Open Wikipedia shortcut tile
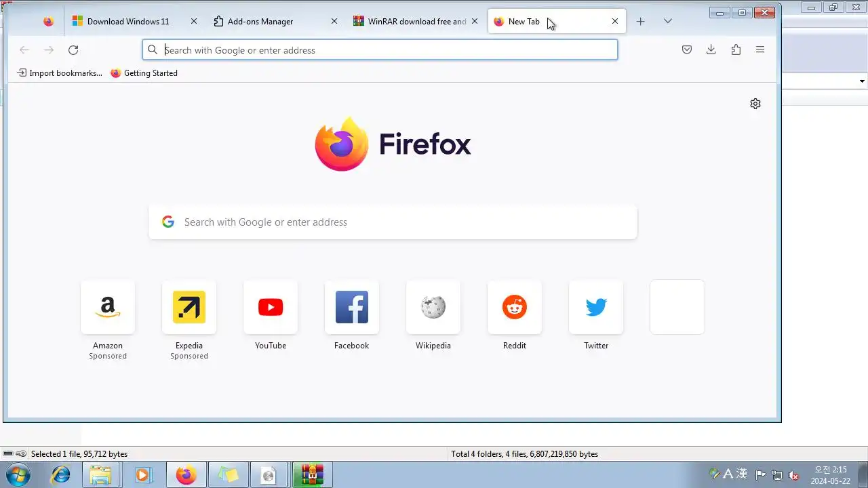 pyautogui.click(x=433, y=307)
